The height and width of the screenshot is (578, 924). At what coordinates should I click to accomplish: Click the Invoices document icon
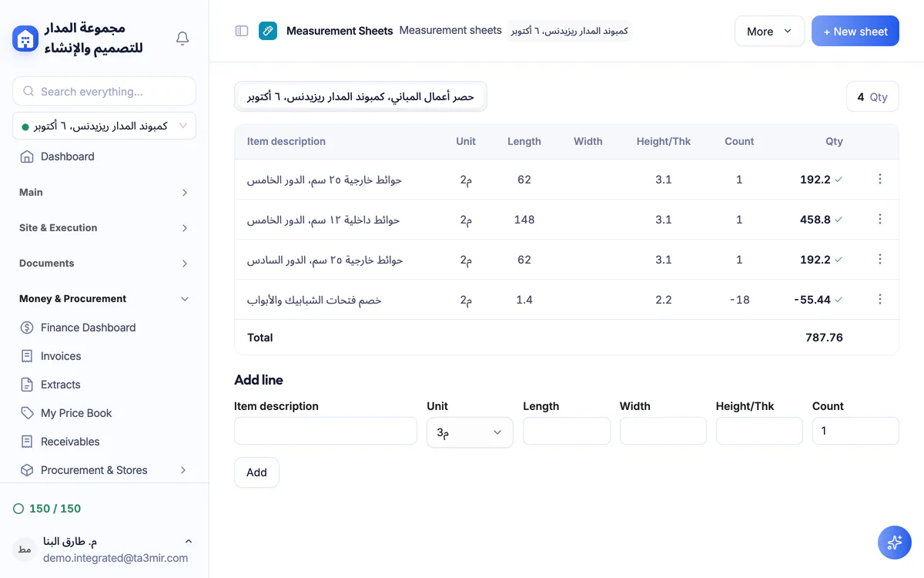point(27,356)
